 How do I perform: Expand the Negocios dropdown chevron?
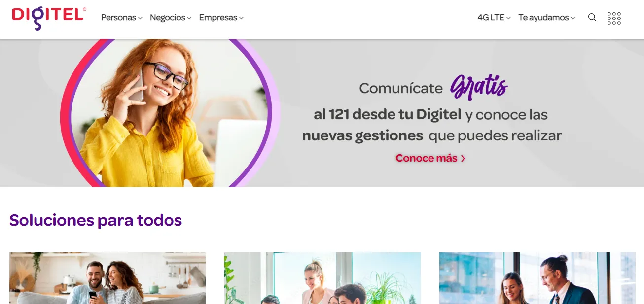pos(189,18)
